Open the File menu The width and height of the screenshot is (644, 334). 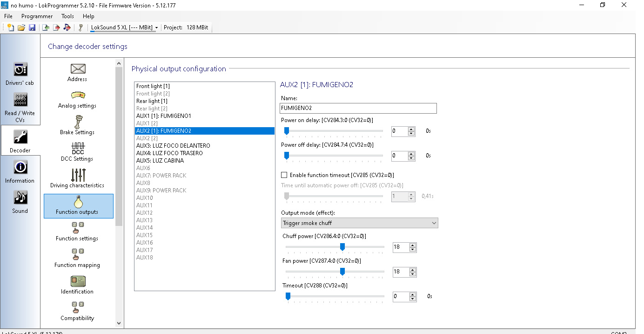pos(8,16)
